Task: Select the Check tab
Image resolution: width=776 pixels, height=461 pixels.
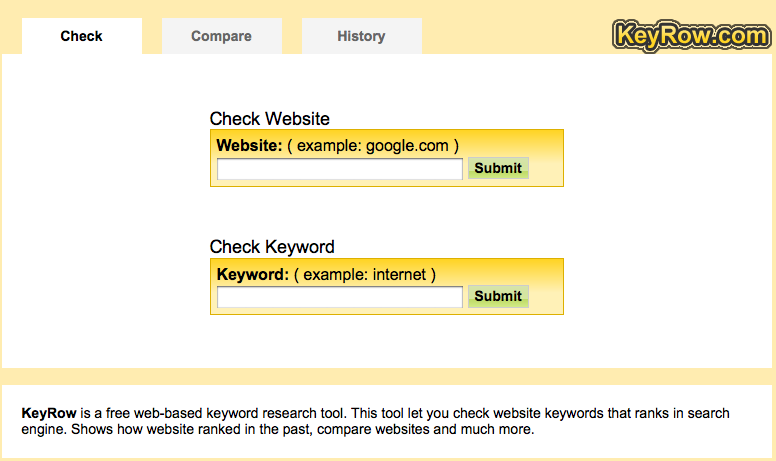Action: tap(81, 36)
